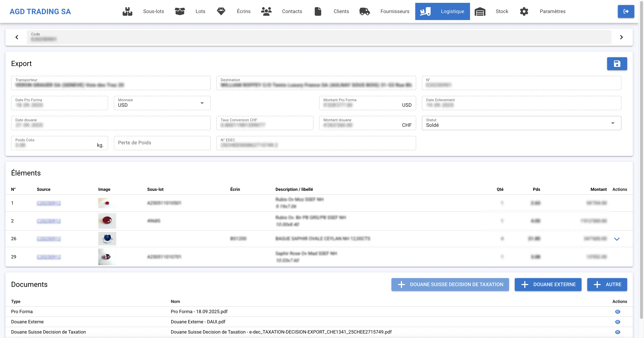
Task: Expand element row 26 with its chevron
Action: click(616, 239)
